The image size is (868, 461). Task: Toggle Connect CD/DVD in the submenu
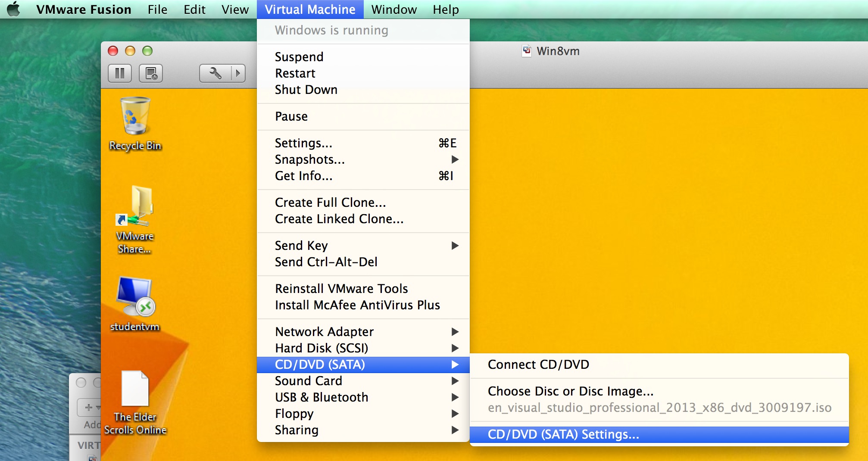(x=538, y=364)
